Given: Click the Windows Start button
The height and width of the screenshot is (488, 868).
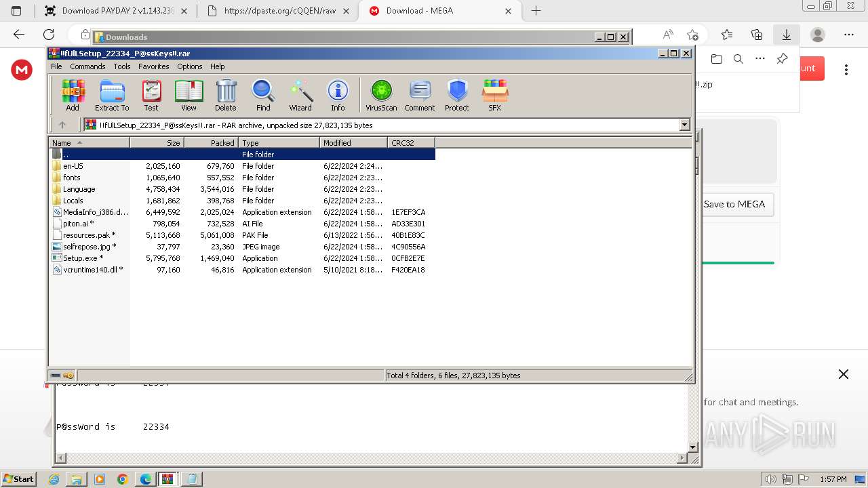Looking at the screenshot, I should coord(18,479).
